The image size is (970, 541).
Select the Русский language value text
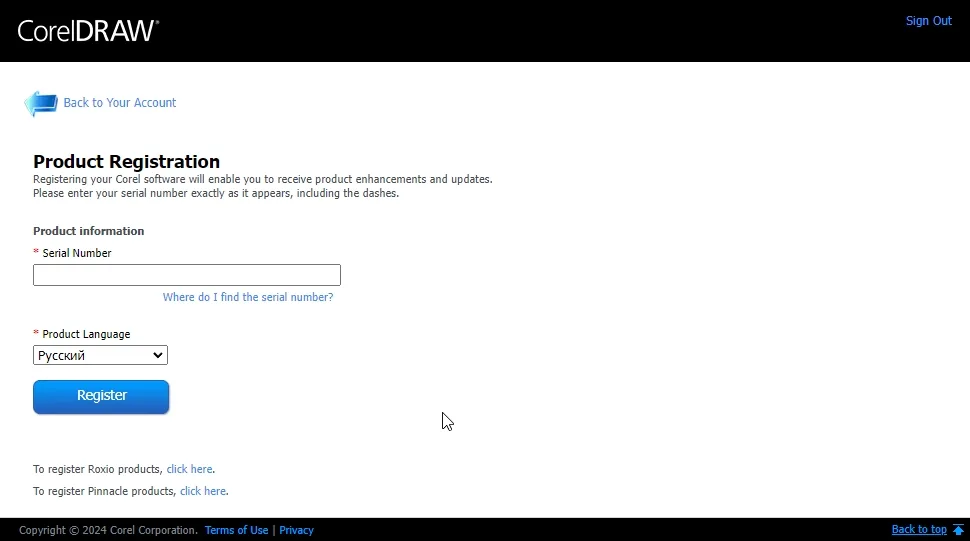pyautogui.click(x=62, y=355)
